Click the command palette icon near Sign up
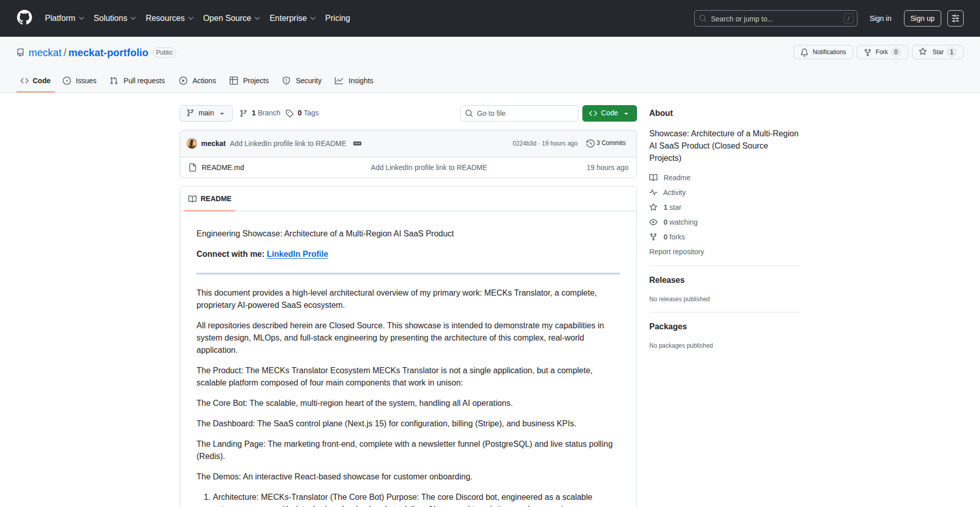Viewport: 980px width, 507px height. tap(955, 18)
